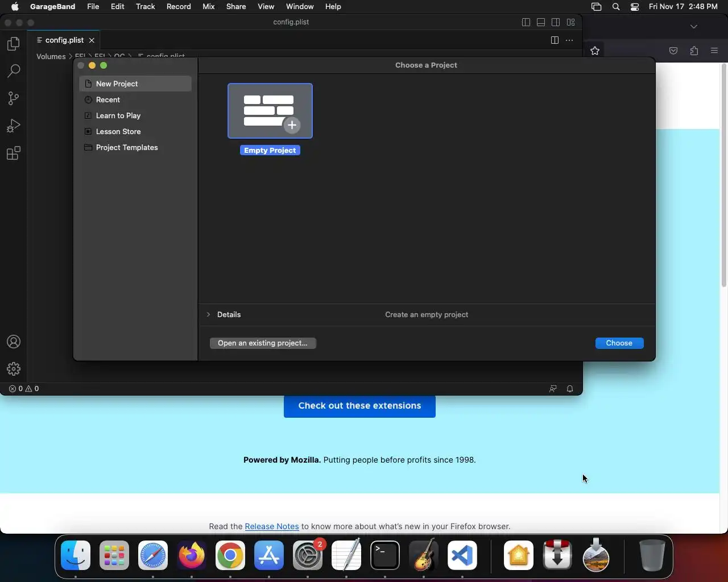The image size is (728, 582).
Task: Open Spotlight search in menu bar
Action: [x=616, y=7]
